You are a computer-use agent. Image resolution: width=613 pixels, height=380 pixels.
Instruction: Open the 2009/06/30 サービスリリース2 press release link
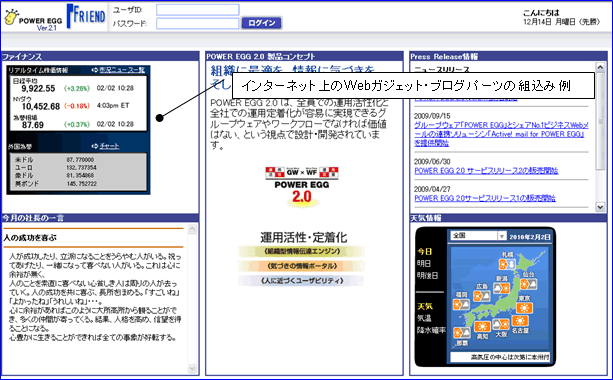(486, 170)
